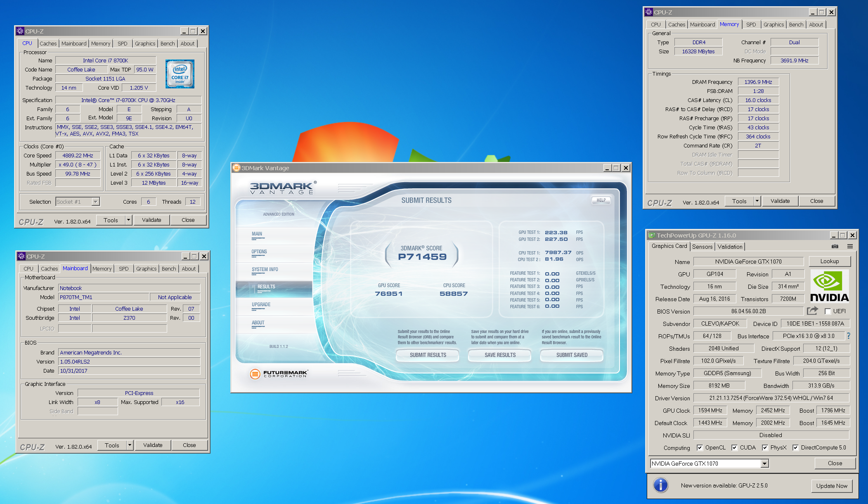Expand Tools dropdown arrow in CPU-Z CPU window

[x=128, y=220]
